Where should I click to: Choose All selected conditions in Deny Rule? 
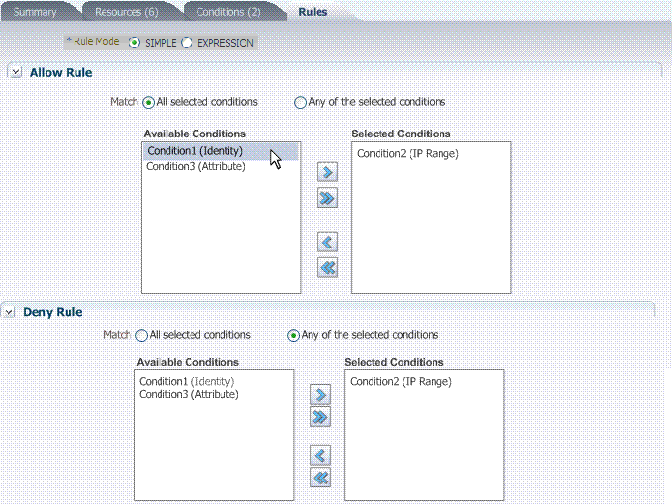pos(141,335)
